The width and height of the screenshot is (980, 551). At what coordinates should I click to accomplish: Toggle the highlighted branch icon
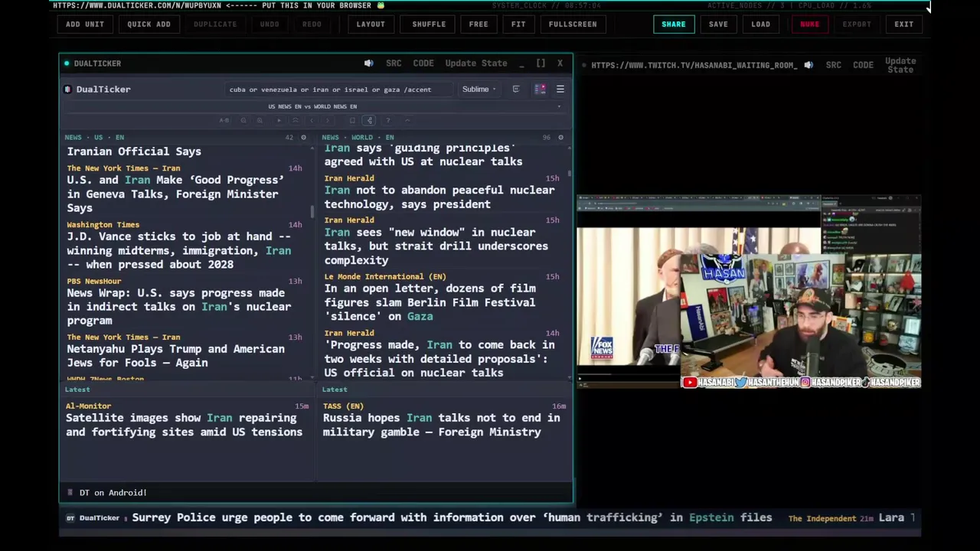(x=369, y=120)
